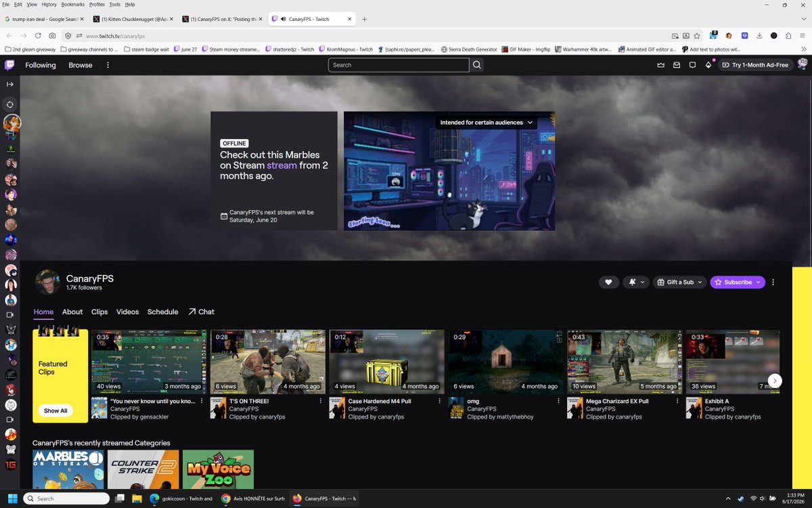The image size is (812, 508).
Task: Open Firefox Tools menu
Action: click(115, 4)
